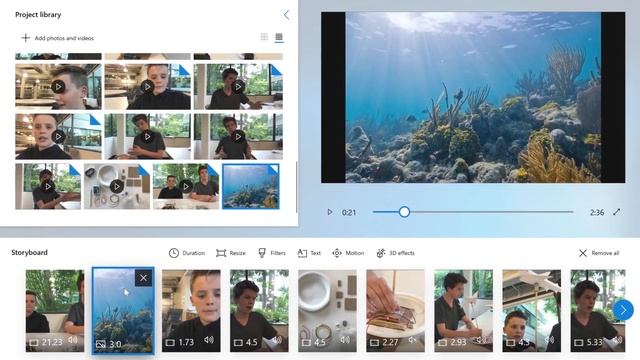Viewport: 640px width, 360px height.
Task: Click the Storyboard heading
Action: click(29, 252)
